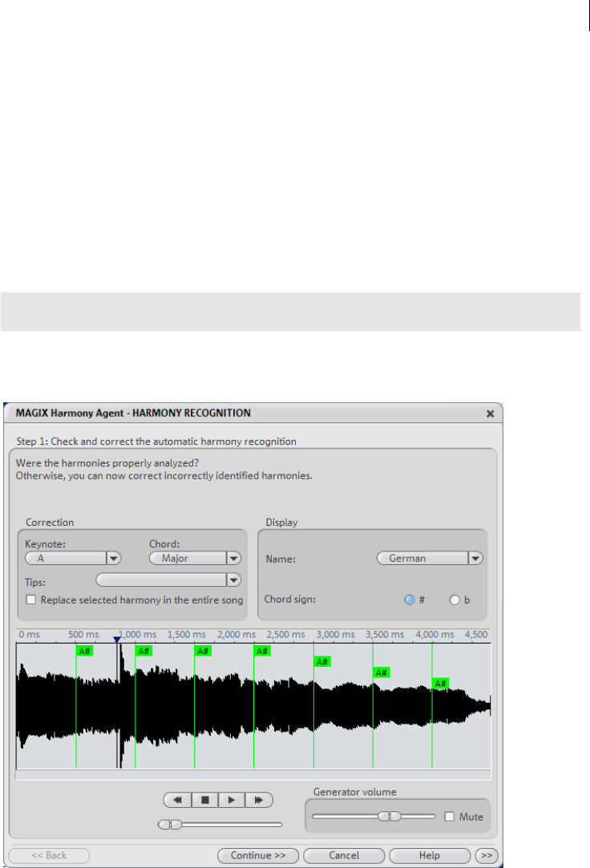This screenshot has height=868, width=590.
Task: Open the Chord dropdown arrow
Action: coord(233,558)
